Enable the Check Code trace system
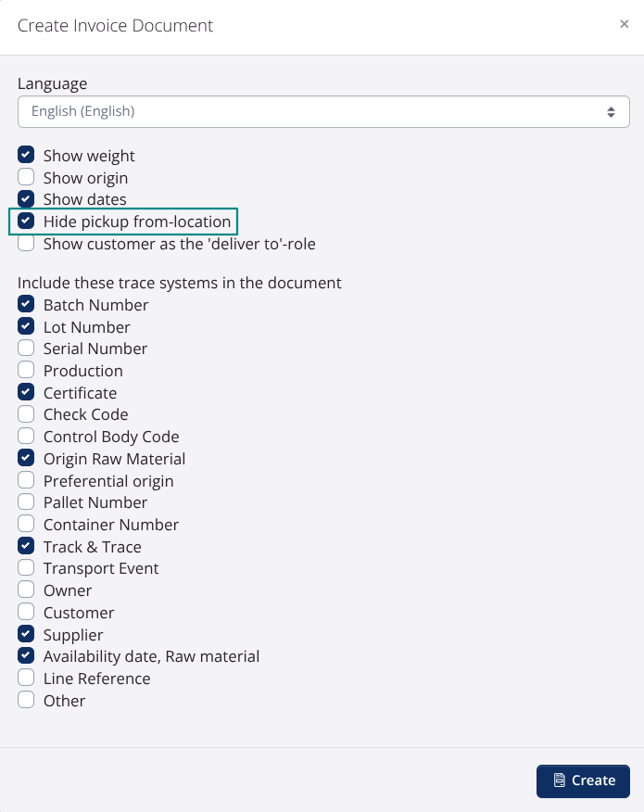This screenshot has height=812, width=644. coord(26,414)
